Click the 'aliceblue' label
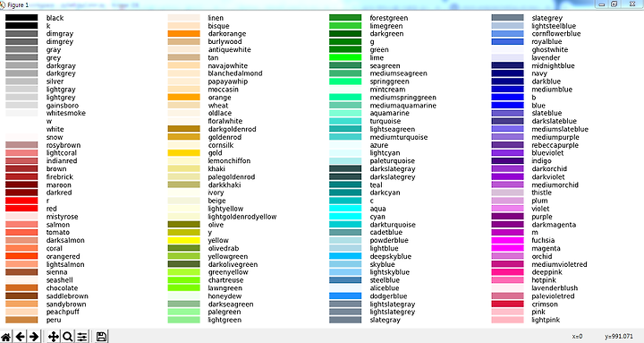Image resolution: width=644 pixels, height=343 pixels. coord(385,288)
